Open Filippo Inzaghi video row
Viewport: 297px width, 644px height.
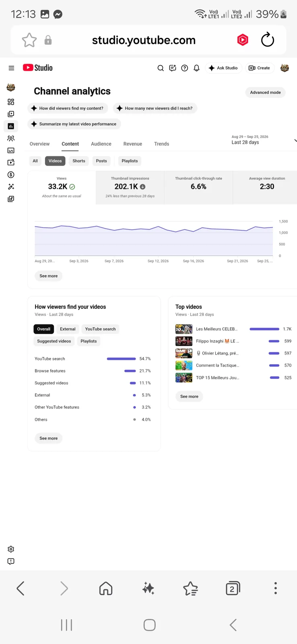click(x=233, y=341)
